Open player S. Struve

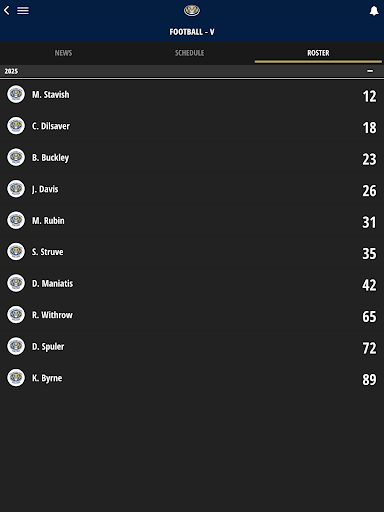pos(192,252)
